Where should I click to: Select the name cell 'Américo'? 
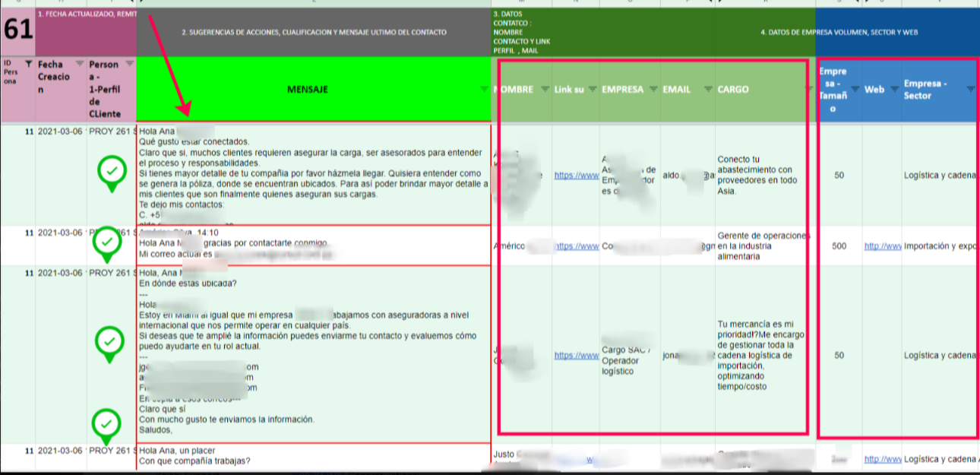click(x=522, y=245)
